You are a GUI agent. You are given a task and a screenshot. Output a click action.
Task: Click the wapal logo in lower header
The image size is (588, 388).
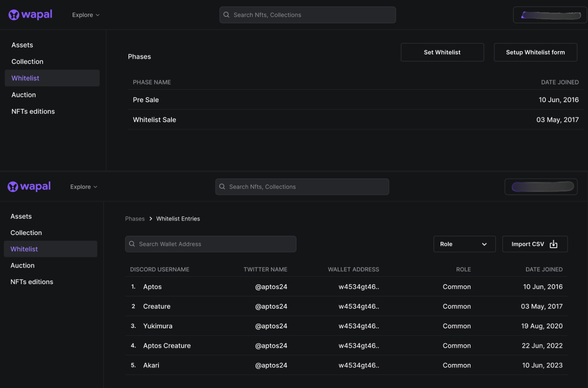pos(29,186)
